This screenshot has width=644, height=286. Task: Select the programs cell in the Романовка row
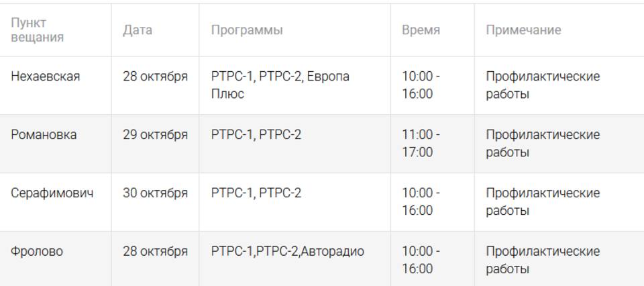coord(256,135)
